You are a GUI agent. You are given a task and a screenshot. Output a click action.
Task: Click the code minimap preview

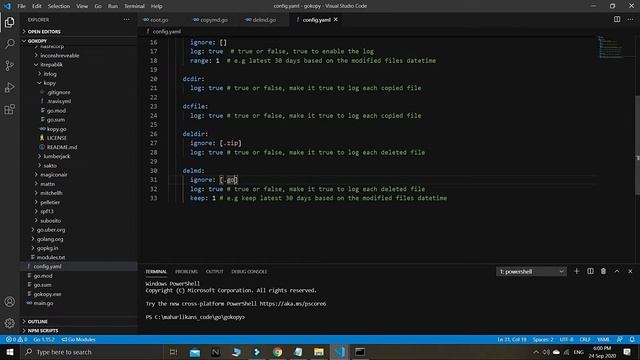tap(610, 47)
